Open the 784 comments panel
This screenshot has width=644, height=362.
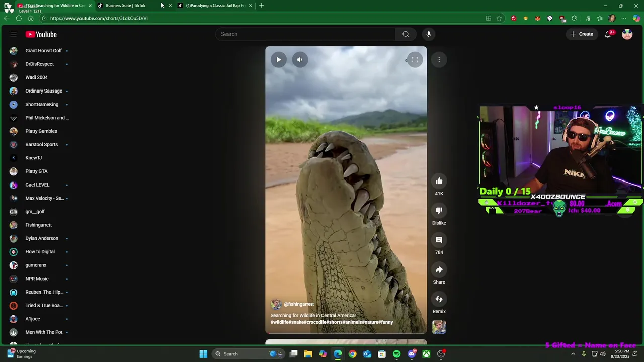pos(439,240)
